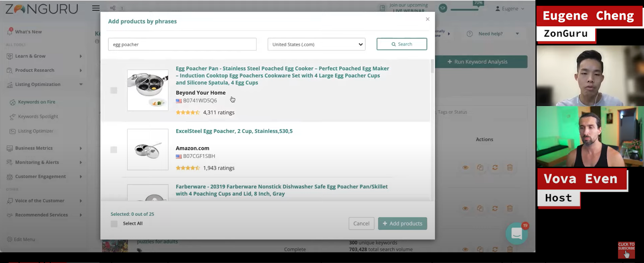Toggle the eye icon in the first Actions row
The height and width of the screenshot is (263, 644).
point(465,167)
